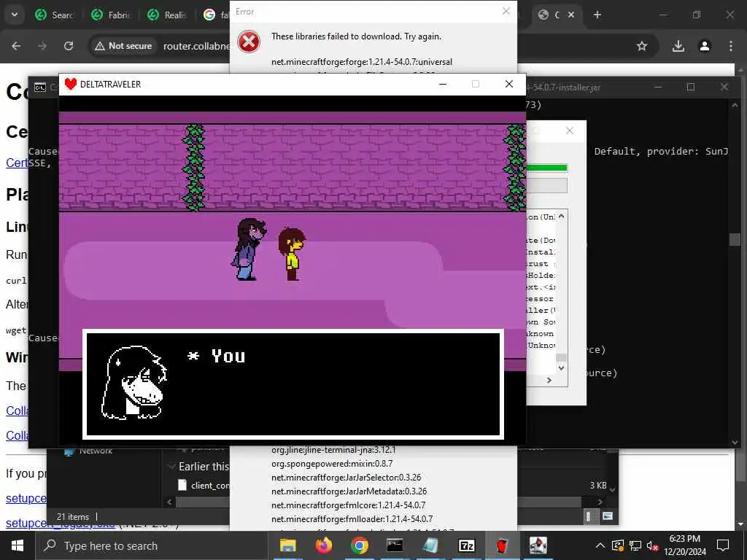Select the client_con file in Explorer
Screen dimensions: 747x560
click(x=205, y=485)
